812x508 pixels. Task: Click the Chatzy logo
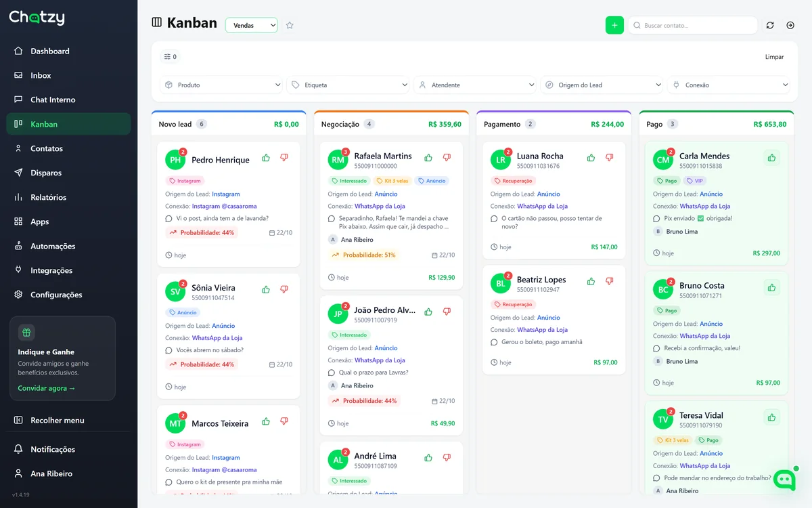click(37, 18)
